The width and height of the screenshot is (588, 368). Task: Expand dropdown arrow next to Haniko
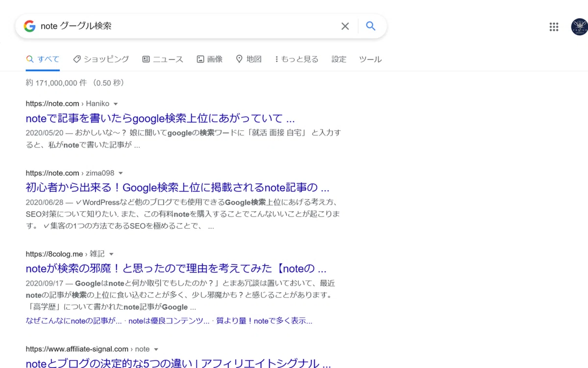coord(116,104)
